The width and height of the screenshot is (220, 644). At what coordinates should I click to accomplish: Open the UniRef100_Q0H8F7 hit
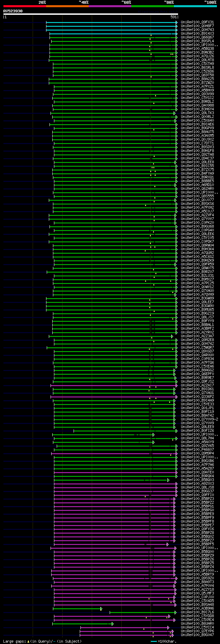click(197, 26)
